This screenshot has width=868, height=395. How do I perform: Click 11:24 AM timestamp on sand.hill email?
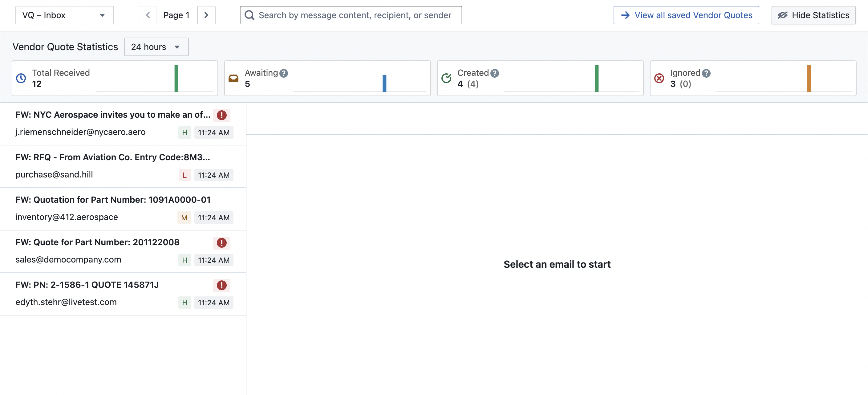(214, 175)
